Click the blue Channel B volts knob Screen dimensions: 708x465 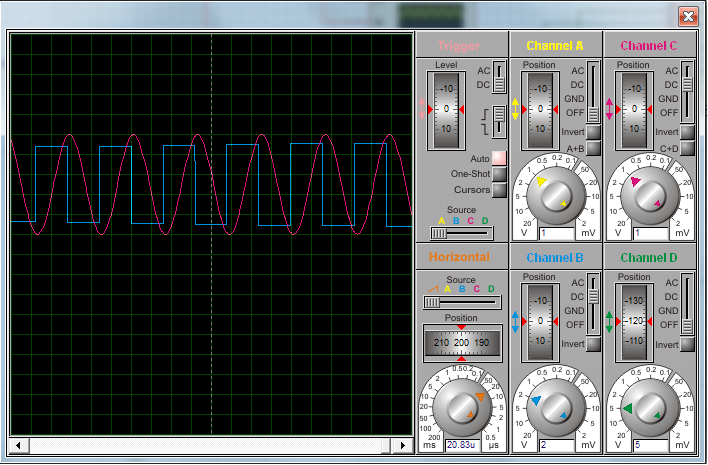coord(554,407)
